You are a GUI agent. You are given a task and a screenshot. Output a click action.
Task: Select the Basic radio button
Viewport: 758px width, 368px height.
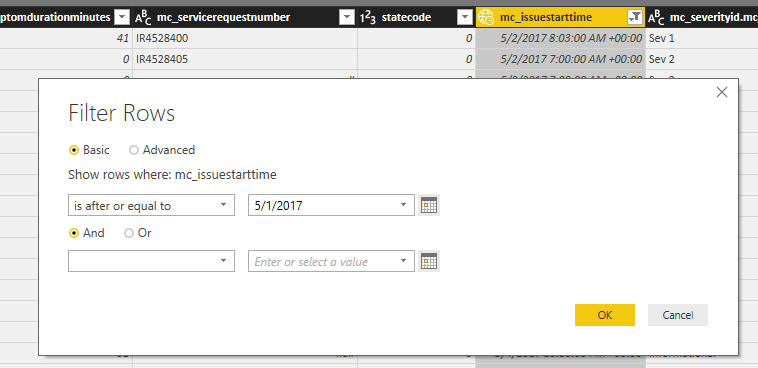coord(74,150)
